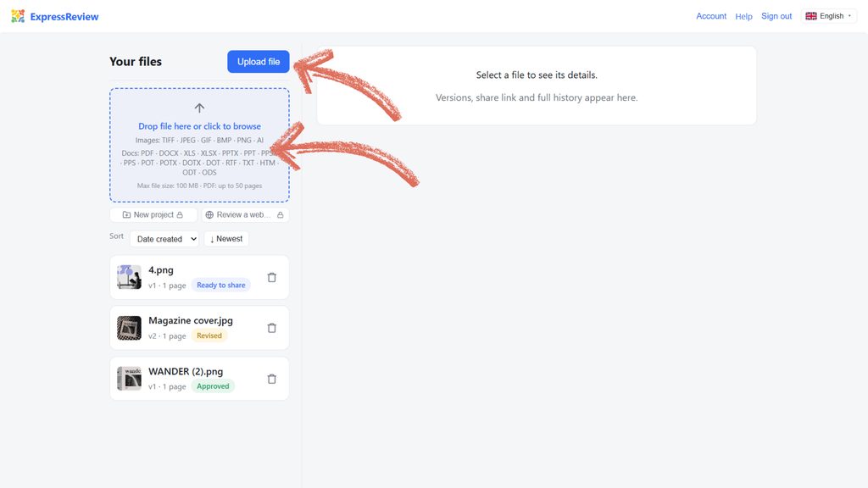Toggle the Newest sort order button
Image resolution: width=868 pixels, height=488 pixels.
point(226,239)
